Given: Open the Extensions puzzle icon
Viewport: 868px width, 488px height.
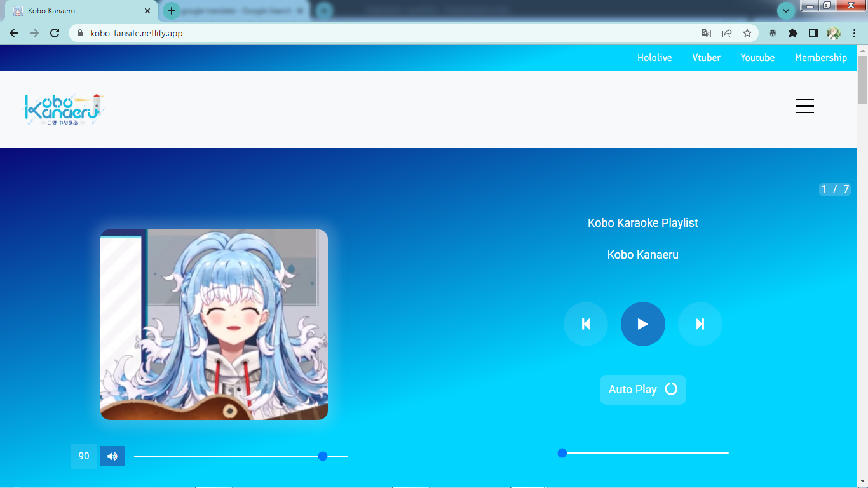Looking at the screenshot, I should click(x=793, y=33).
